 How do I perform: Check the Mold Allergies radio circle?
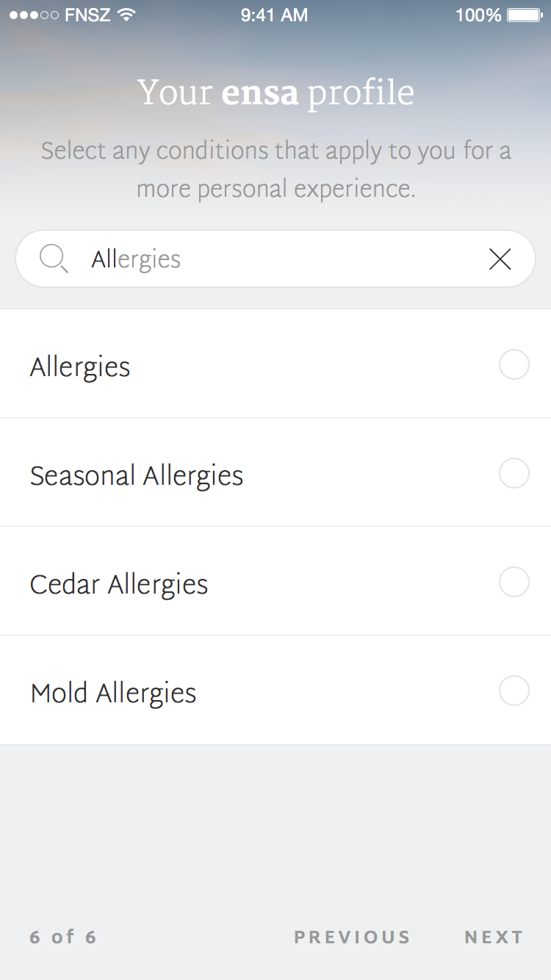(514, 691)
